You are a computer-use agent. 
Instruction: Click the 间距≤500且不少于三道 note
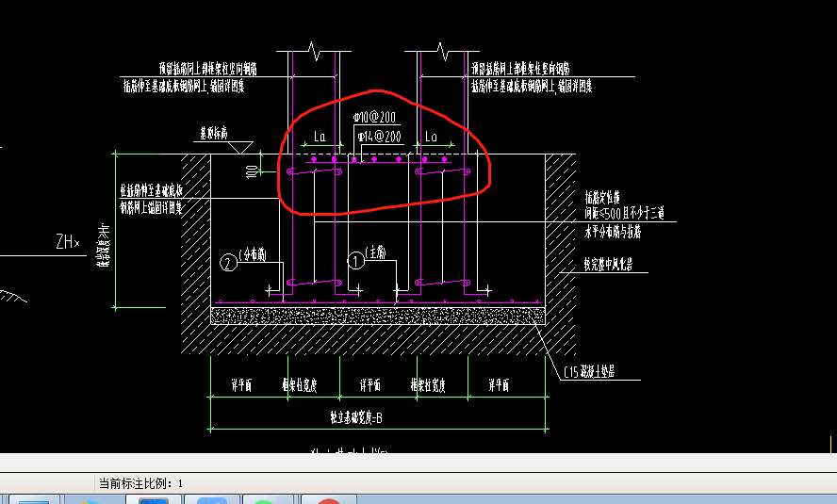[625, 213]
